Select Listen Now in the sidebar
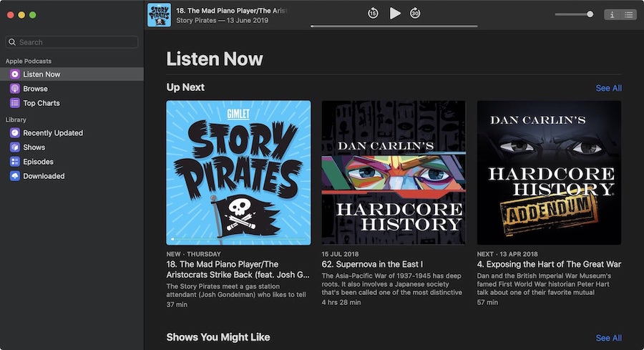This screenshot has height=350, width=644. (x=72, y=74)
